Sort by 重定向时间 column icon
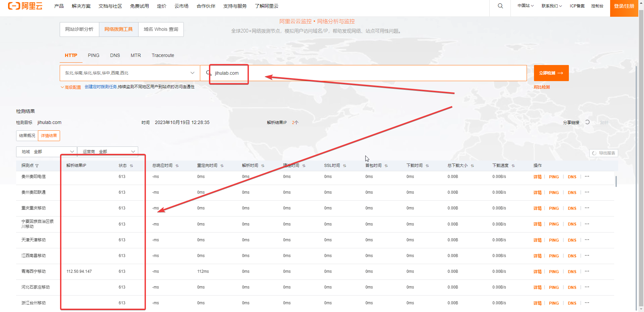 coord(222,166)
